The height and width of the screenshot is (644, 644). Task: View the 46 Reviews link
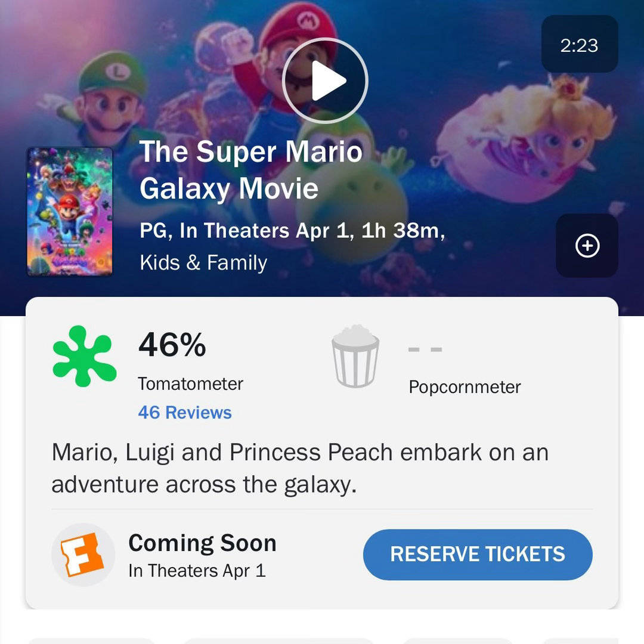pyautogui.click(x=185, y=413)
